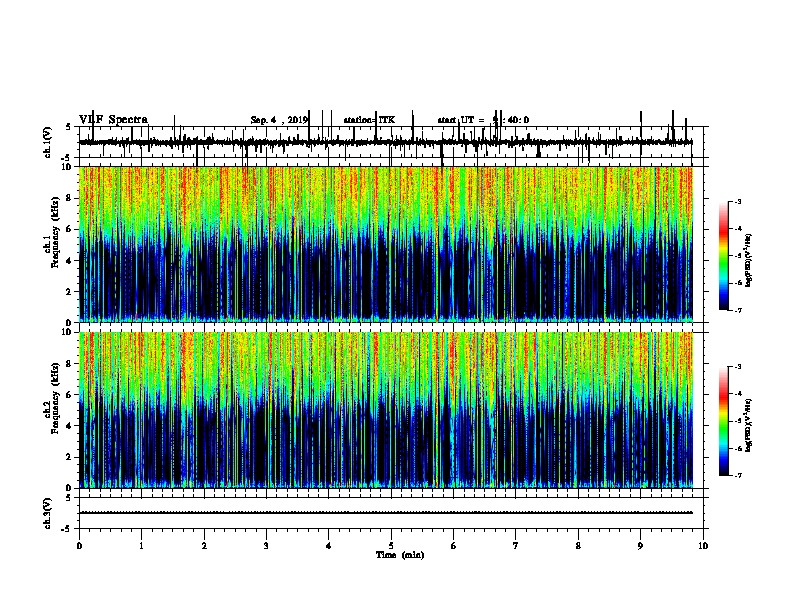
Task: Click the "5" volt tick of ch.1(V) panel
Action: pos(68,127)
